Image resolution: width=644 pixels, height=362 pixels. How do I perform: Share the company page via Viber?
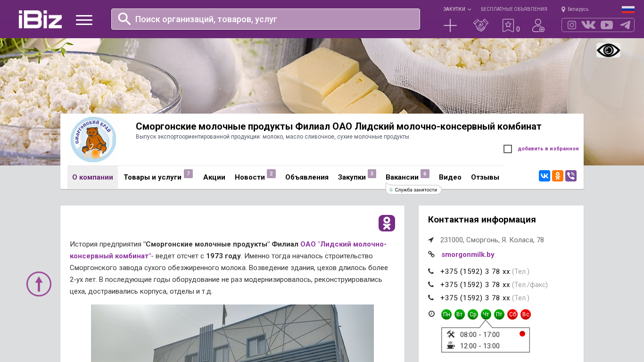point(571,176)
